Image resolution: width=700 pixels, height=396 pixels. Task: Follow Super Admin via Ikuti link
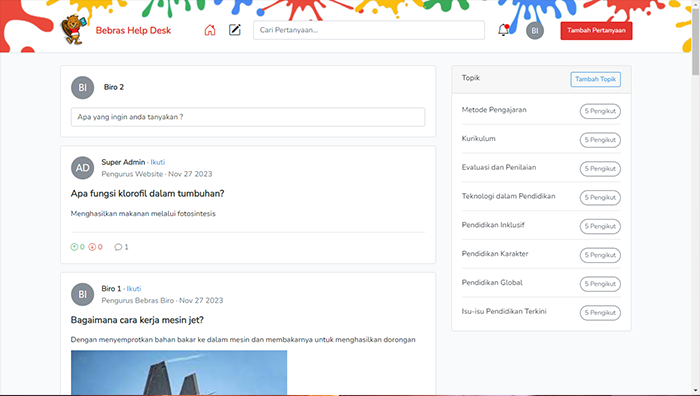click(x=158, y=162)
